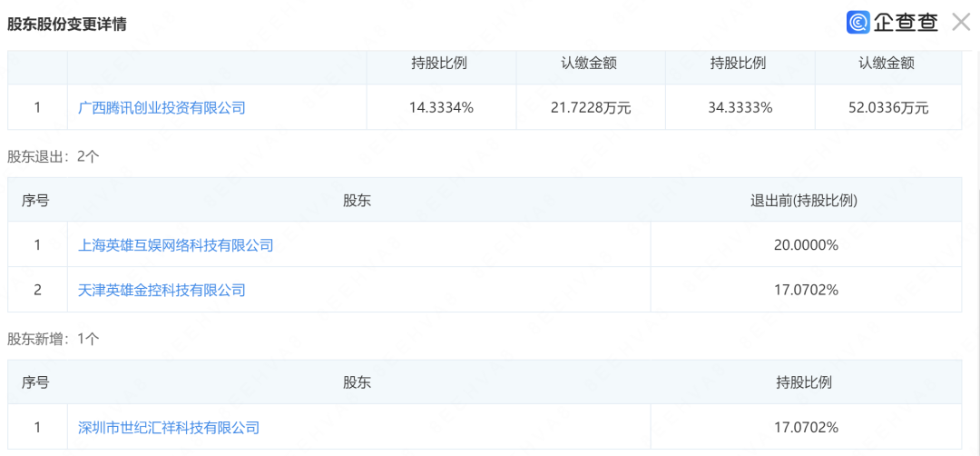Click the 17.0702% cell for 天津英雄金控科技有限公司
The width and height of the screenshot is (980, 456).
click(806, 291)
